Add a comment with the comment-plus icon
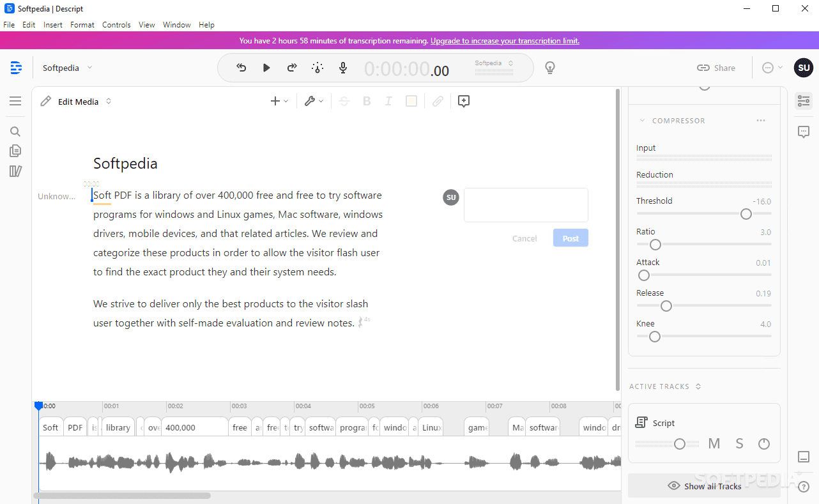This screenshot has width=819, height=504. [464, 101]
